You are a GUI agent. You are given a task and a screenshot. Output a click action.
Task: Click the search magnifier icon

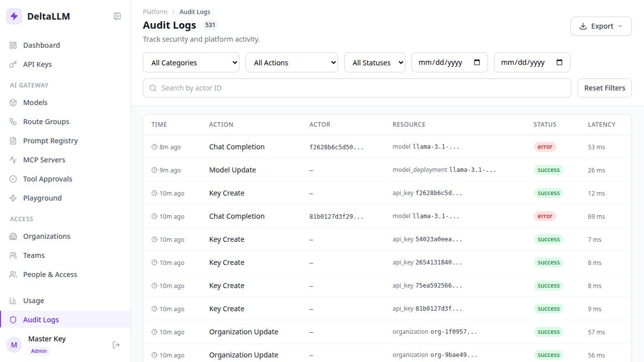pyautogui.click(x=153, y=88)
